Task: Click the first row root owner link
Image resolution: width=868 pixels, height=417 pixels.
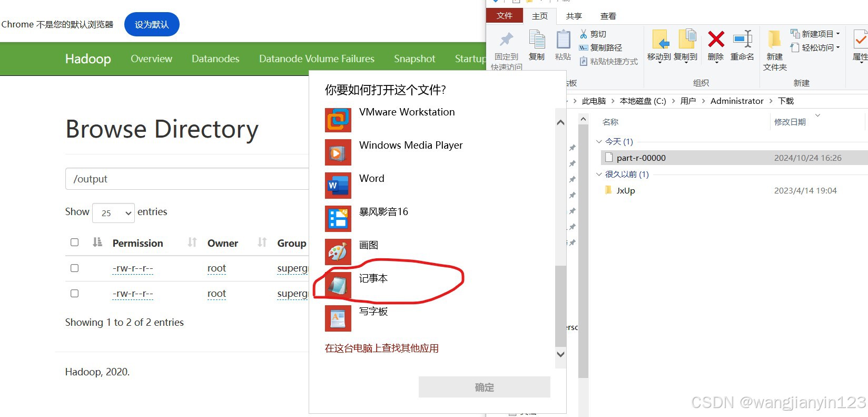Action: (x=216, y=268)
